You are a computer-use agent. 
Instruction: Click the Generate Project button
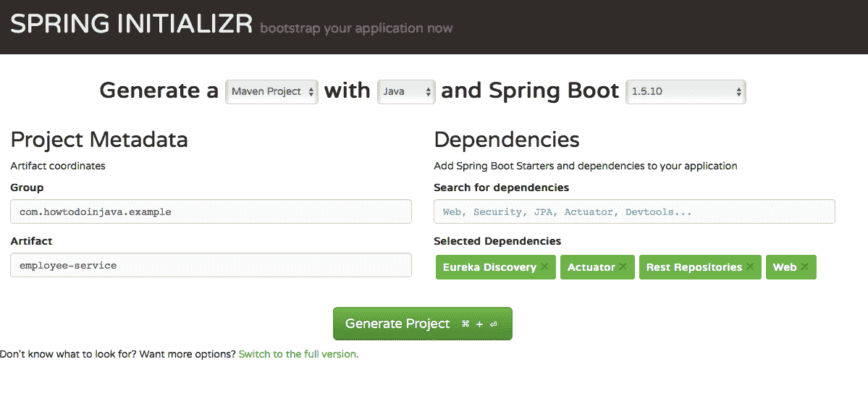click(422, 324)
